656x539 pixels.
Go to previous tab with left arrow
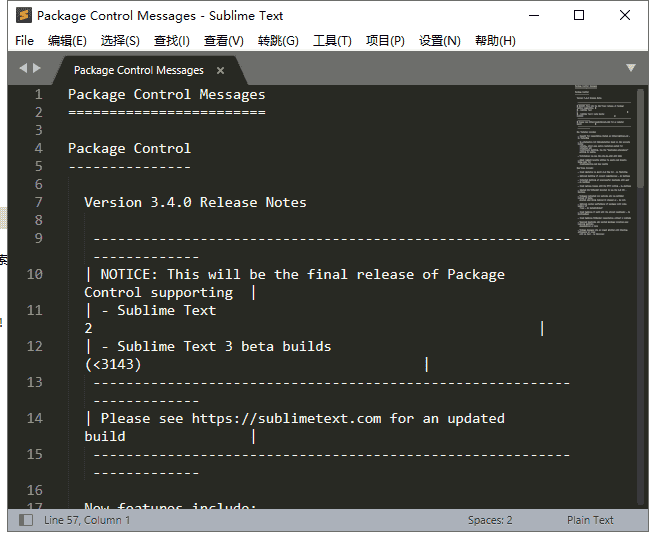pos(23,68)
